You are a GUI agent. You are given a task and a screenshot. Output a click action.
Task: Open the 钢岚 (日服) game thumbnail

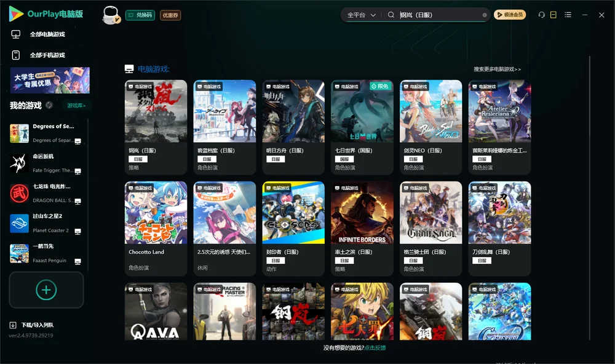pyautogui.click(x=156, y=111)
